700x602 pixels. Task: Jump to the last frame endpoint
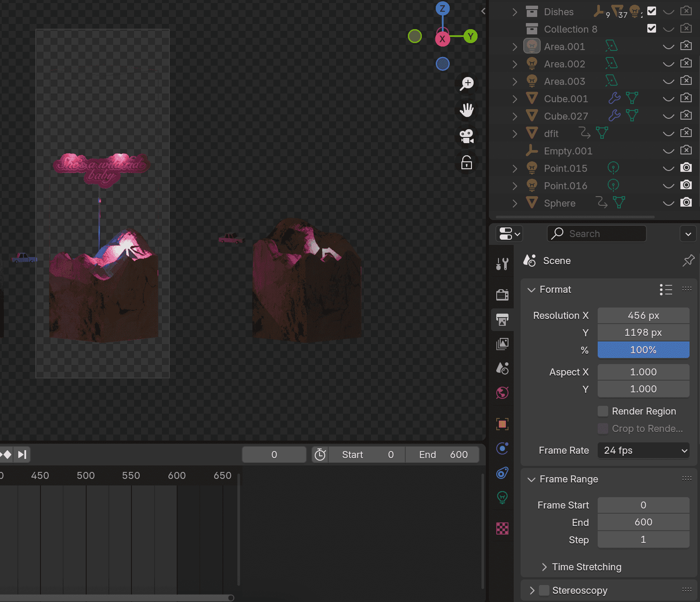click(22, 455)
